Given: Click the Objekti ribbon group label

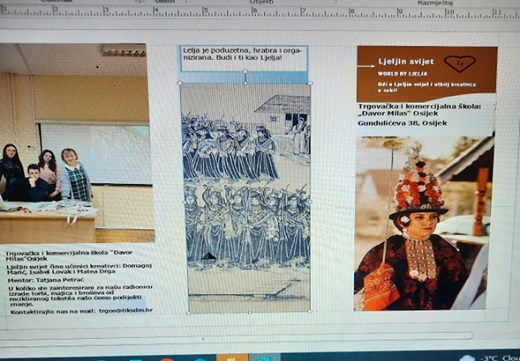Looking at the screenshot, I should pyautogui.click(x=262, y=2).
